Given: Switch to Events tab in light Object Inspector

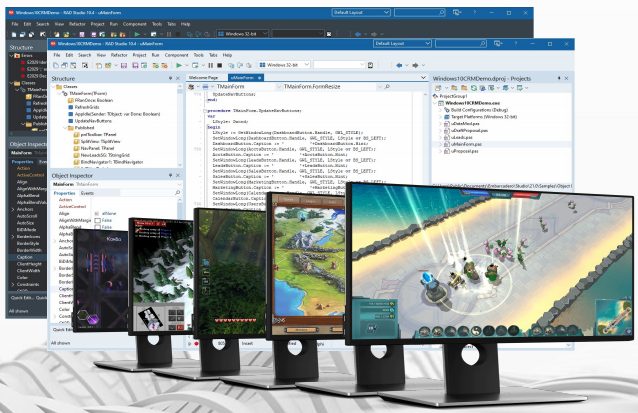Looking at the screenshot, I should click(x=87, y=193).
